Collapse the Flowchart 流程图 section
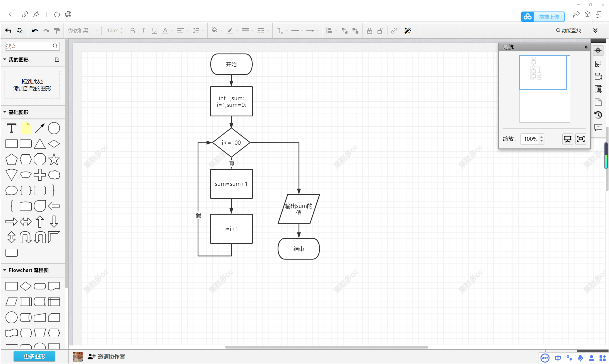Viewport: 609px width, 364px height. 5,270
